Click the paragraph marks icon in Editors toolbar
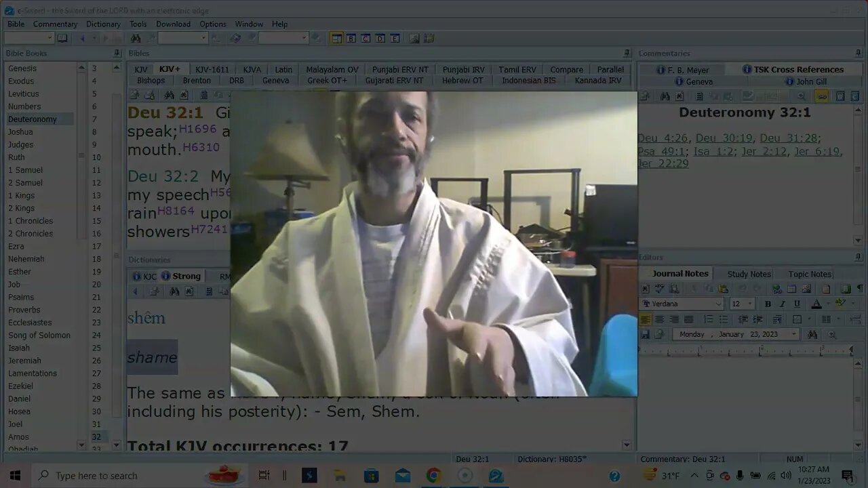 (x=860, y=289)
